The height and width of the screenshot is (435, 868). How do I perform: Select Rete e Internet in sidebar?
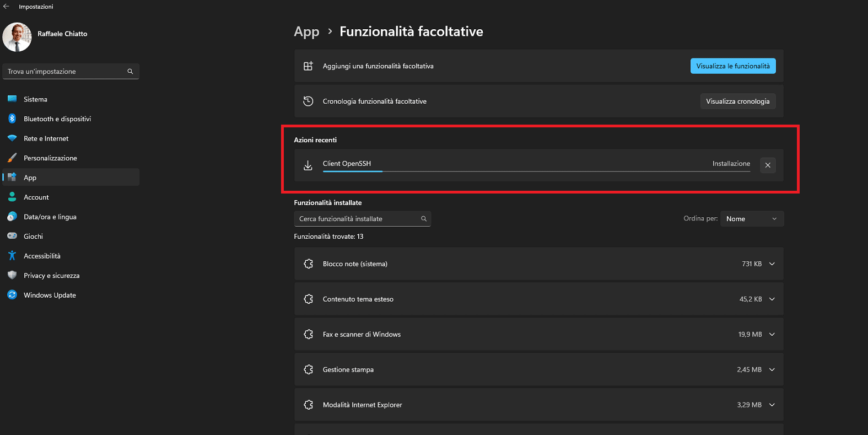tap(71, 138)
